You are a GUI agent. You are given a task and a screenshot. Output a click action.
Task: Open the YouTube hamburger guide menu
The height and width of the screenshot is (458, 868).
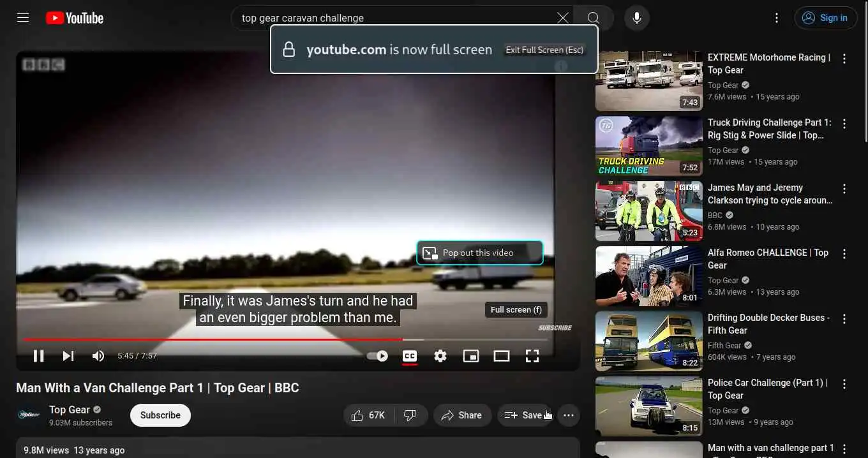point(23,18)
